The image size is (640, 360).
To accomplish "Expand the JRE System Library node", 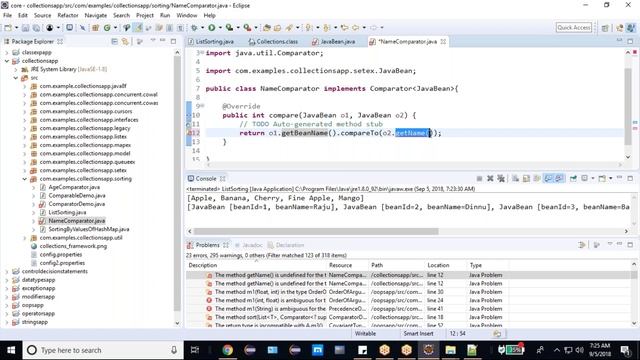I will [16, 69].
